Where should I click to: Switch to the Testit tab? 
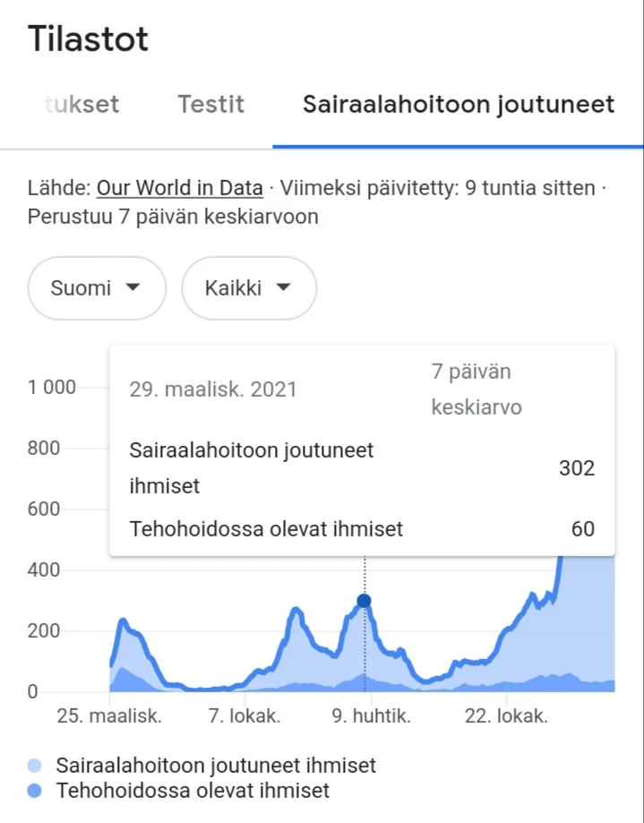(x=210, y=105)
